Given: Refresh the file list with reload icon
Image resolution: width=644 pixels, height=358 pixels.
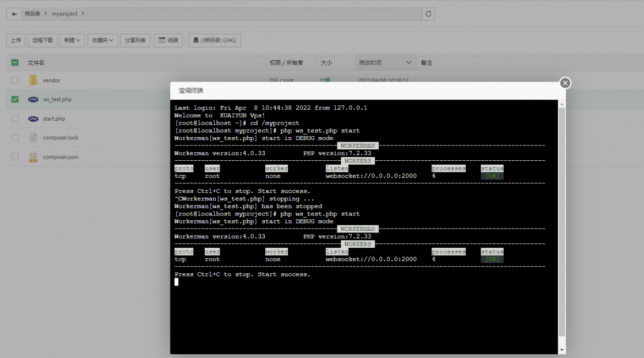Looking at the screenshot, I should pyautogui.click(x=428, y=14).
